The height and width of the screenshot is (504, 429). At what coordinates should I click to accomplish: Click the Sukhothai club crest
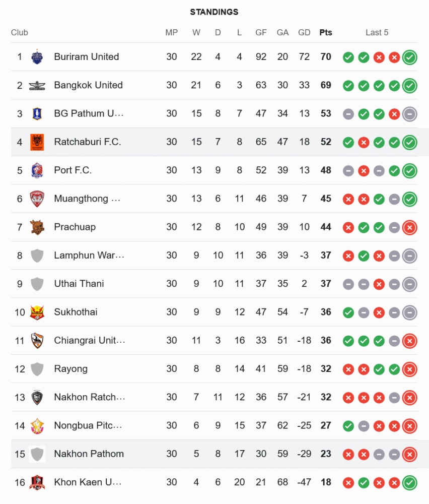[x=37, y=312]
